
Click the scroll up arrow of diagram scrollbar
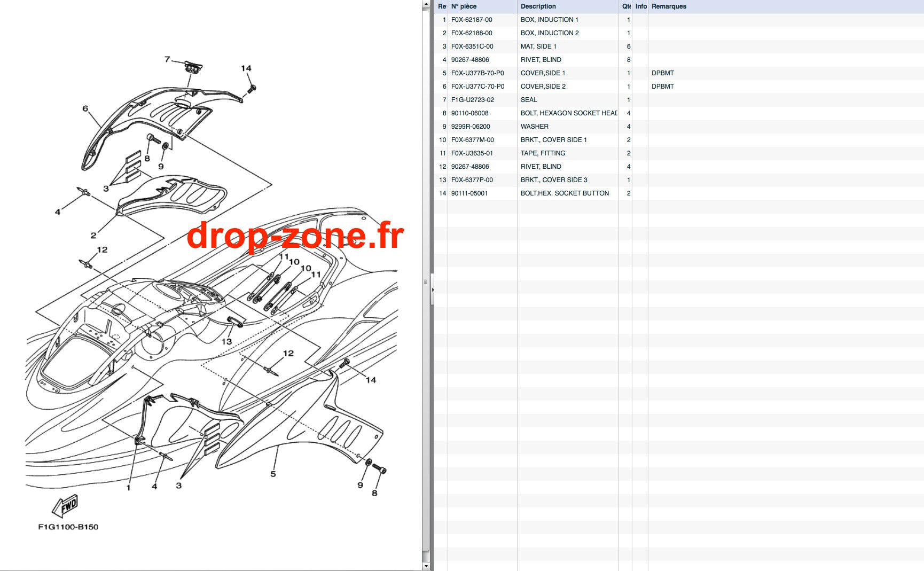tap(426, 4)
